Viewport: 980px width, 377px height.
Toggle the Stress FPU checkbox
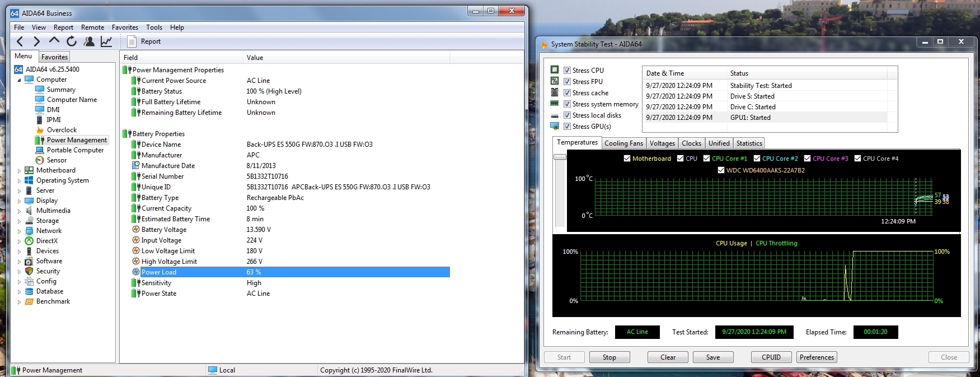coord(567,82)
